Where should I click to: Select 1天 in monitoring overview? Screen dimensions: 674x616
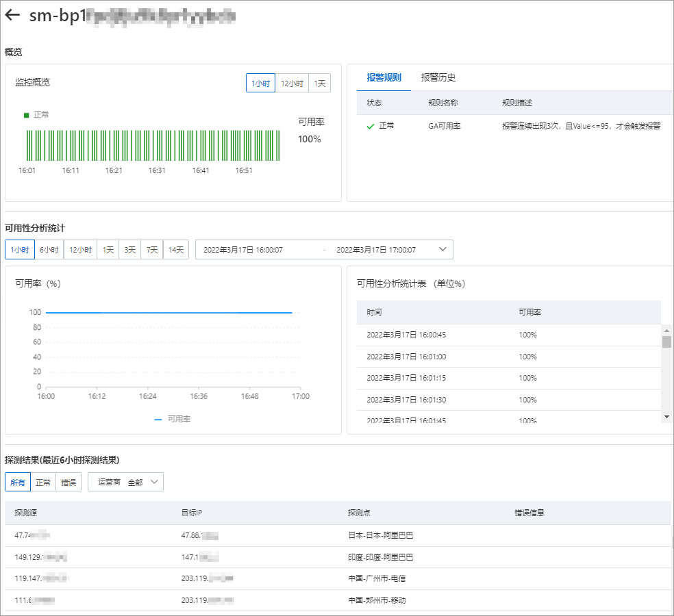[320, 84]
